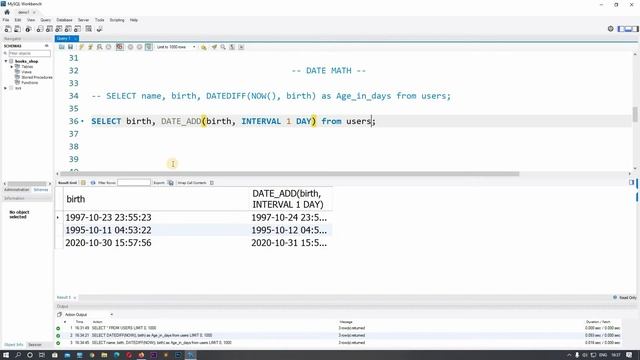Screen dimensions: 640x360
Task: Toggle the right sidebar panel visibility
Action: click(635, 29)
